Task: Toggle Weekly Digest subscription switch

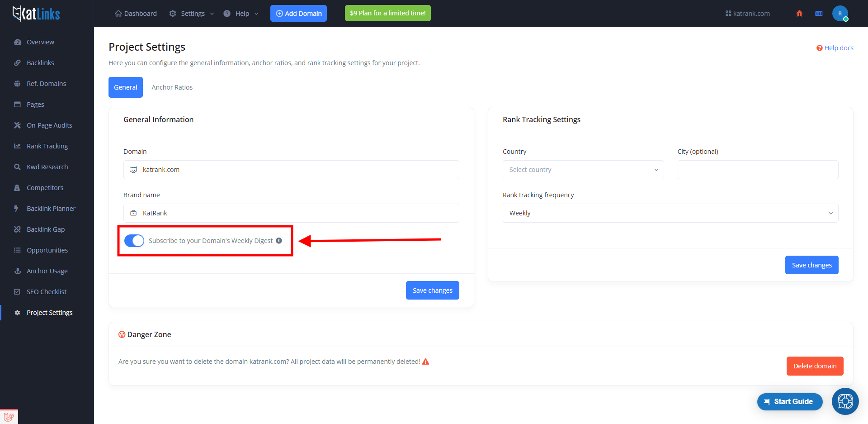Action: tap(134, 241)
